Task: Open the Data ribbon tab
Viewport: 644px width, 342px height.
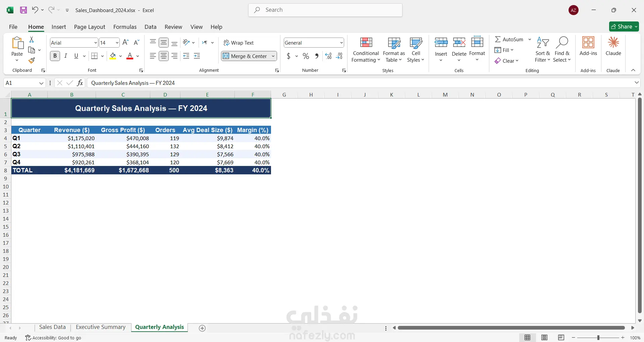Action: tap(150, 27)
